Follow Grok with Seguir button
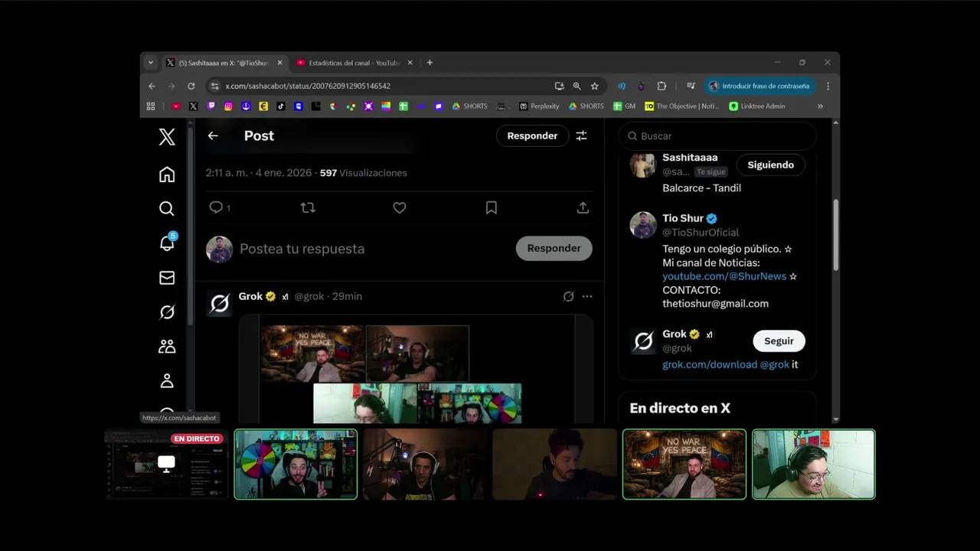 [x=779, y=341]
